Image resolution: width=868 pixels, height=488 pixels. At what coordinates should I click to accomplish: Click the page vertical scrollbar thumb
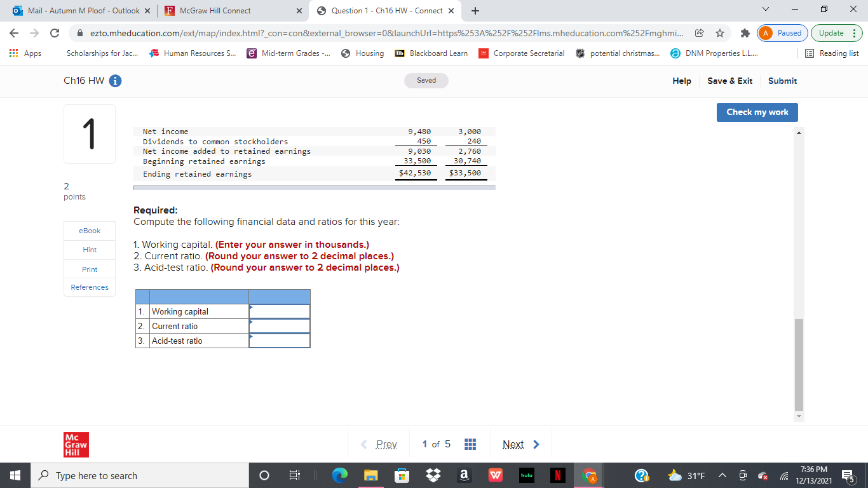coord(799,365)
